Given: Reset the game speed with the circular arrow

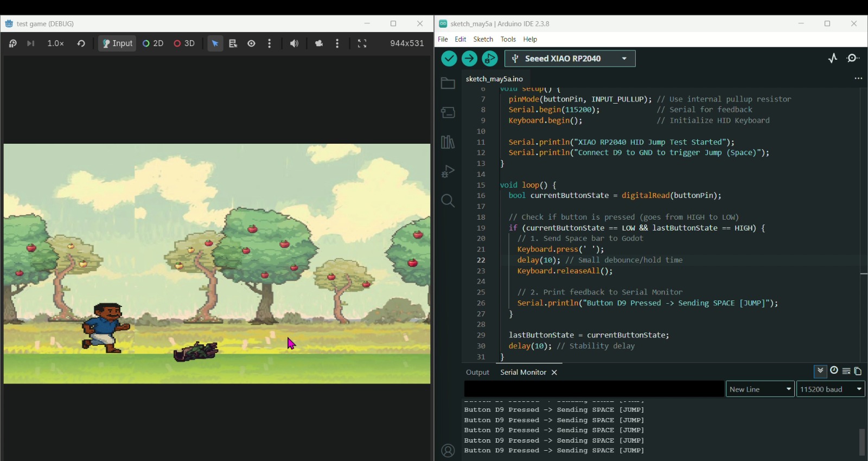Looking at the screenshot, I should (81, 43).
